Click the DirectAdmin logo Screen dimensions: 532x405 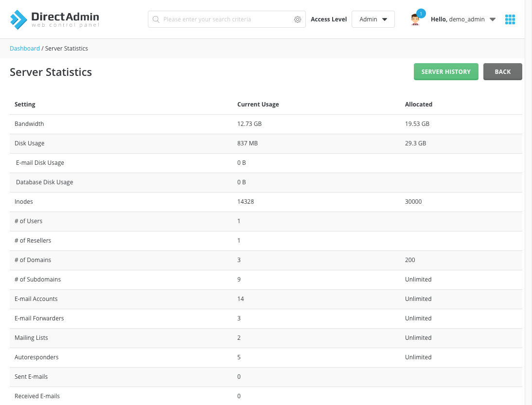tap(54, 18)
